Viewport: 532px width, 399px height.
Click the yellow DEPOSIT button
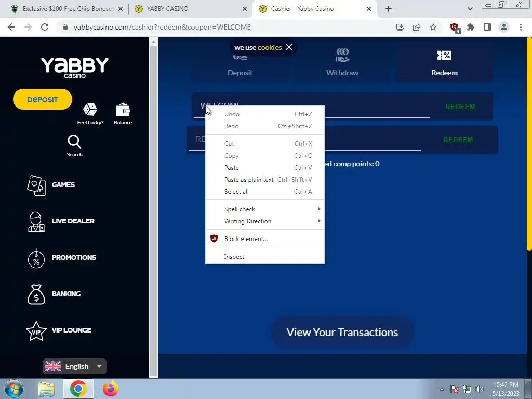43,99
